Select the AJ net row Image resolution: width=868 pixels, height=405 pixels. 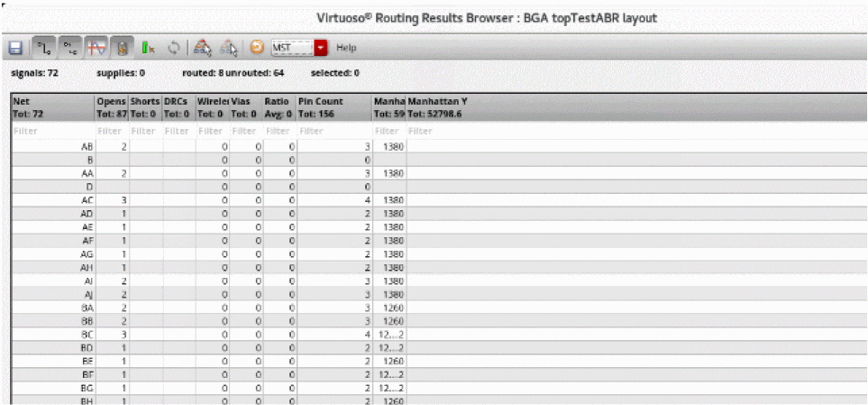(x=439, y=294)
